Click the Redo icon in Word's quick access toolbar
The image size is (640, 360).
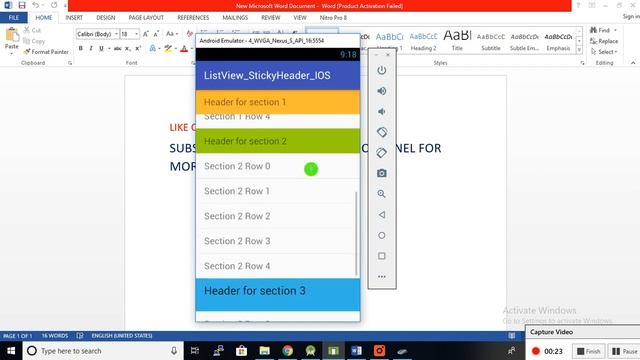click(x=54, y=5)
